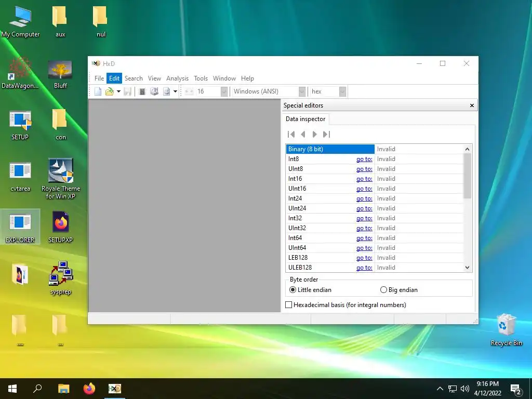Select the Royale Theme for Win XP icon

[60, 179]
